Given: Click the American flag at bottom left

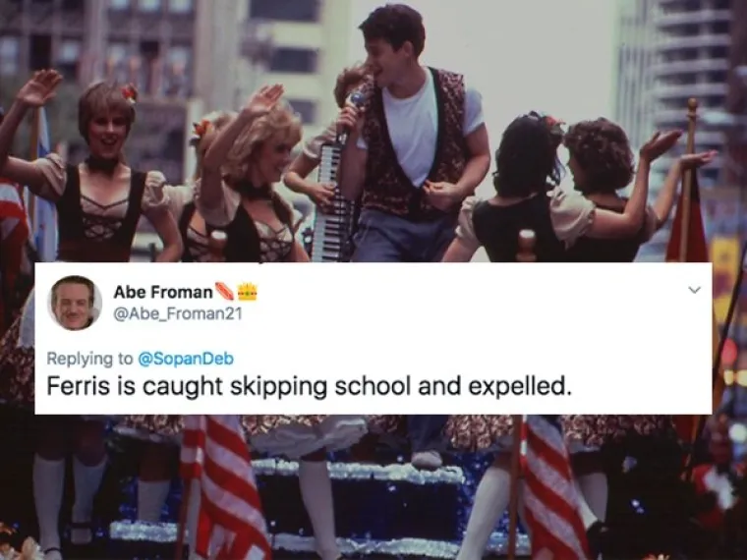Looking at the screenshot, I should tap(224, 487).
